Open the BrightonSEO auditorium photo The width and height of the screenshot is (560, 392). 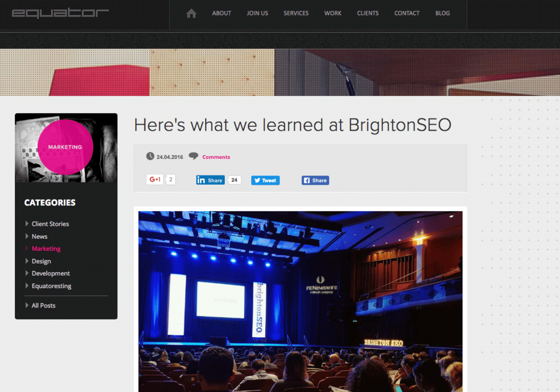(x=300, y=301)
